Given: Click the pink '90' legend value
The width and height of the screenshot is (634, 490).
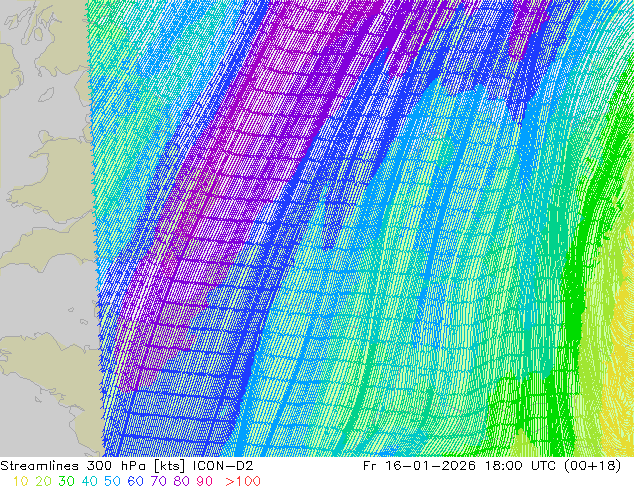Looking at the screenshot, I should pyautogui.click(x=205, y=481).
